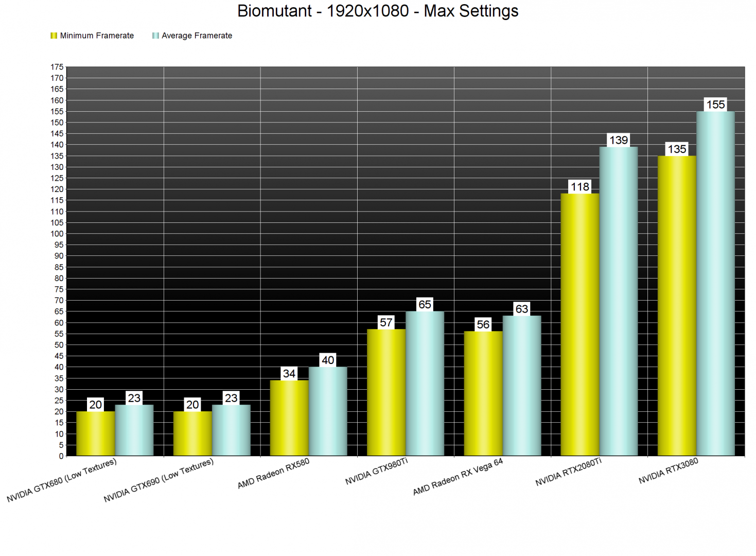Screen dimensions: 756x556
Task: Select the GTX980Ti average framerate bar
Action: (425, 384)
